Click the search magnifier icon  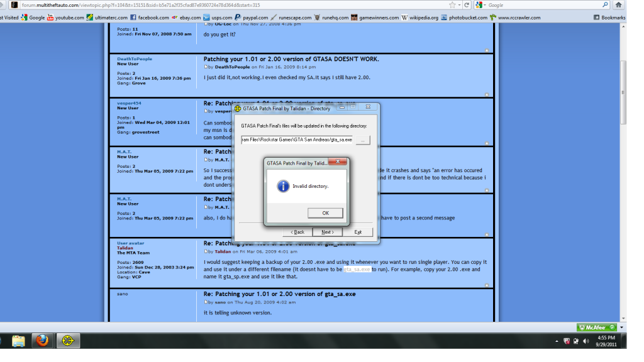[x=606, y=5]
